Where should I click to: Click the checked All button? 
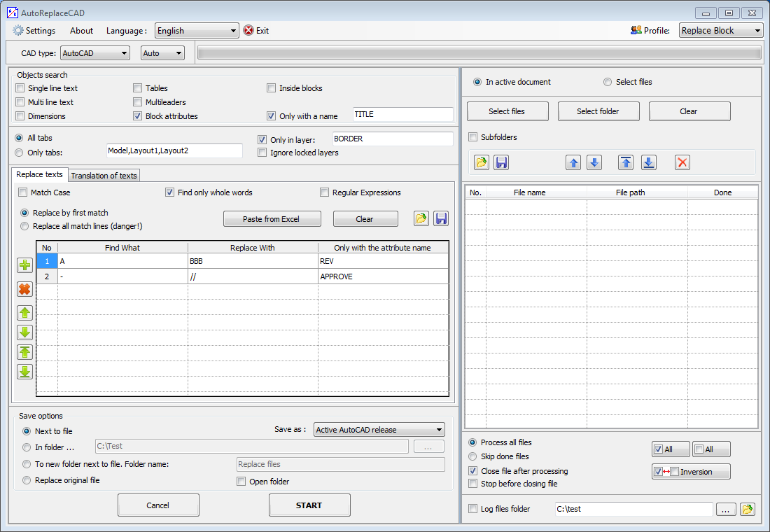coord(671,449)
